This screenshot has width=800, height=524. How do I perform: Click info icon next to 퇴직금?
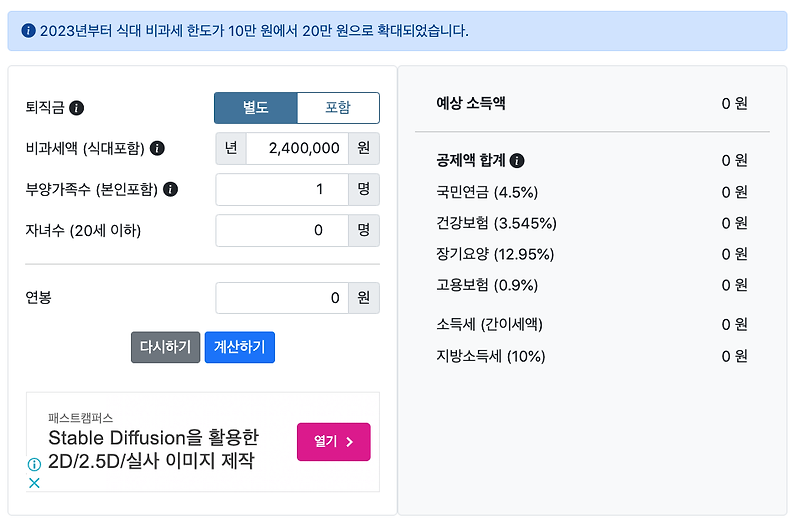pyautogui.click(x=77, y=108)
